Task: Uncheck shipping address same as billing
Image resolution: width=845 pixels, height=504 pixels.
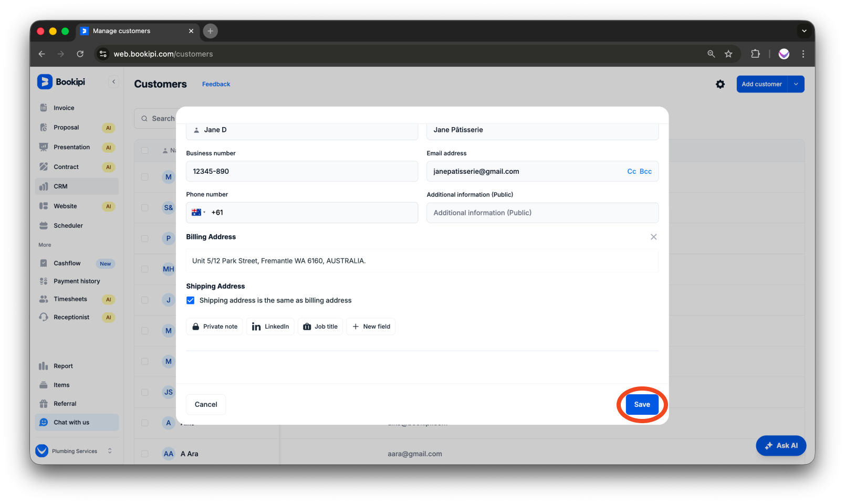Action: pyautogui.click(x=190, y=300)
